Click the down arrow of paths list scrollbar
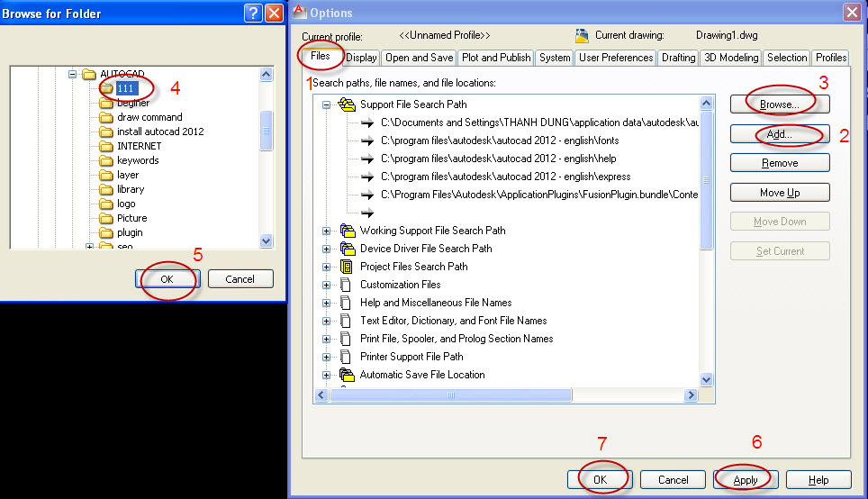The height and width of the screenshot is (499, 868). [706, 380]
